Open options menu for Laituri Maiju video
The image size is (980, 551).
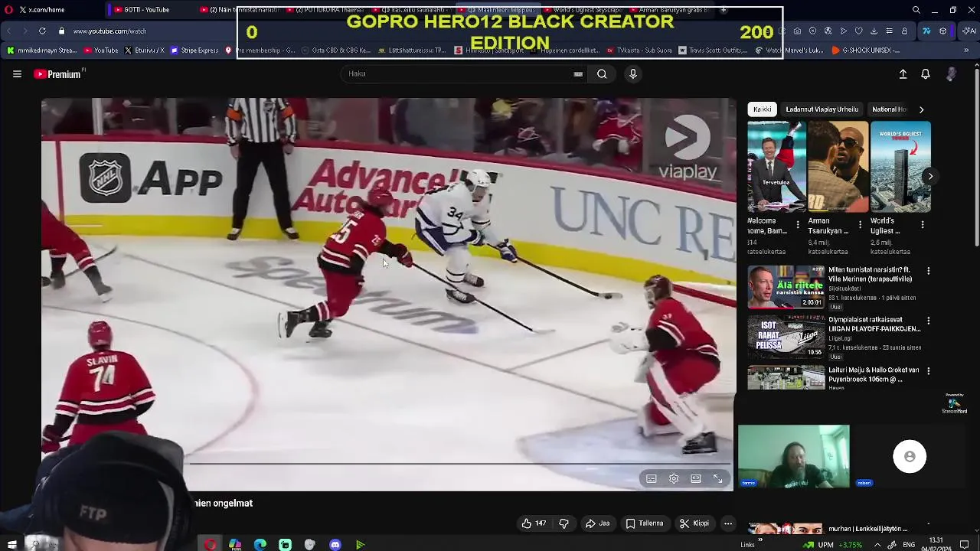coord(929,370)
